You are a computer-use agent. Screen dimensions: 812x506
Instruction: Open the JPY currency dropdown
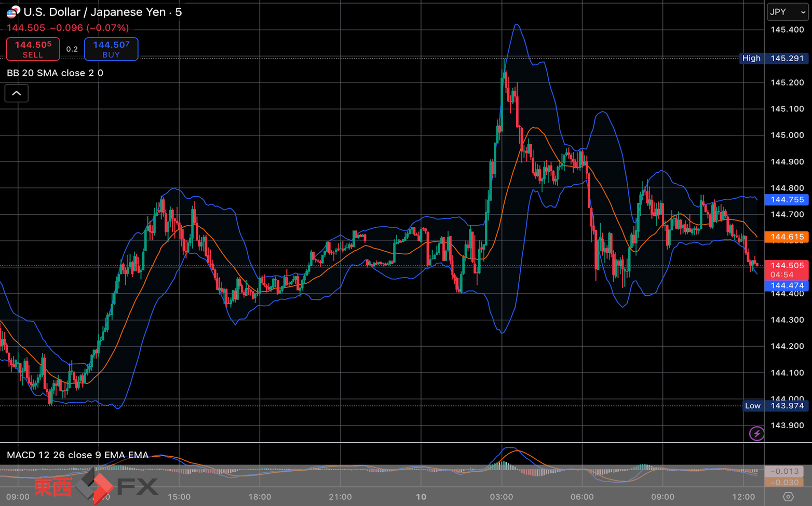coord(788,12)
